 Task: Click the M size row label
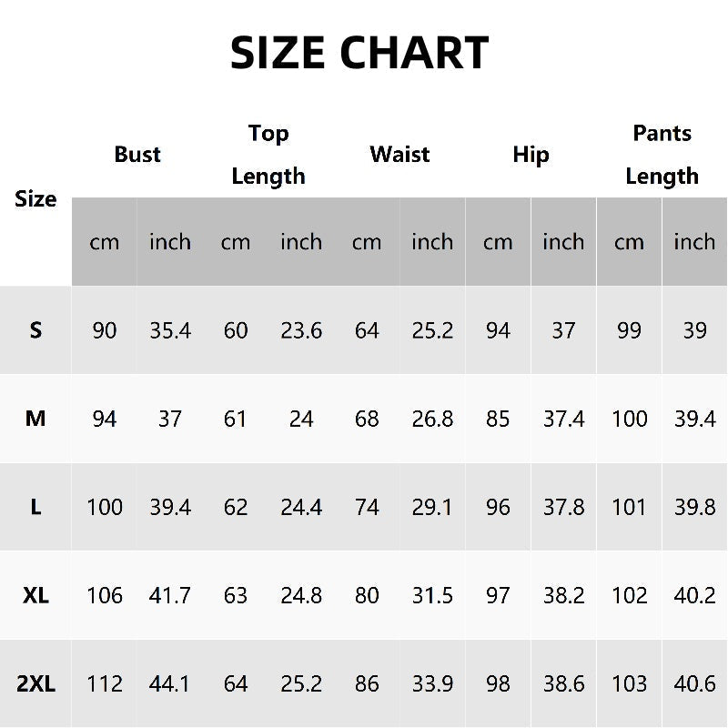click(x=35, y=419)
